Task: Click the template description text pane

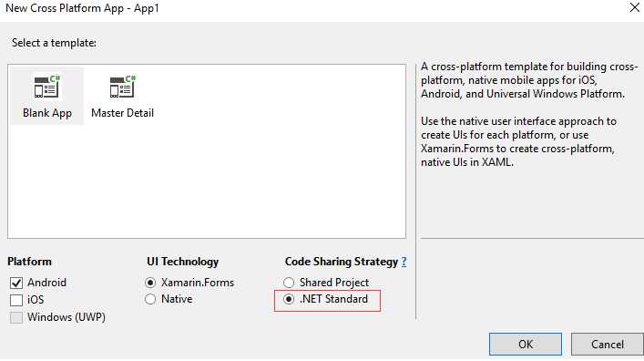Action: click(529, 114)
